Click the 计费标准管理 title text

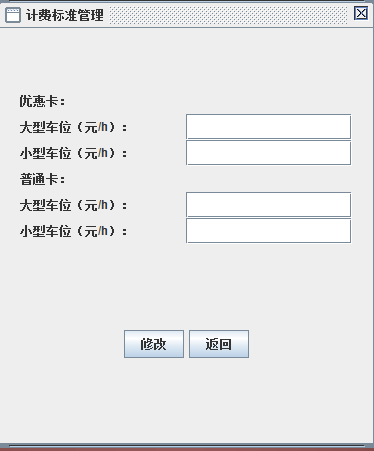click(65, 15)
